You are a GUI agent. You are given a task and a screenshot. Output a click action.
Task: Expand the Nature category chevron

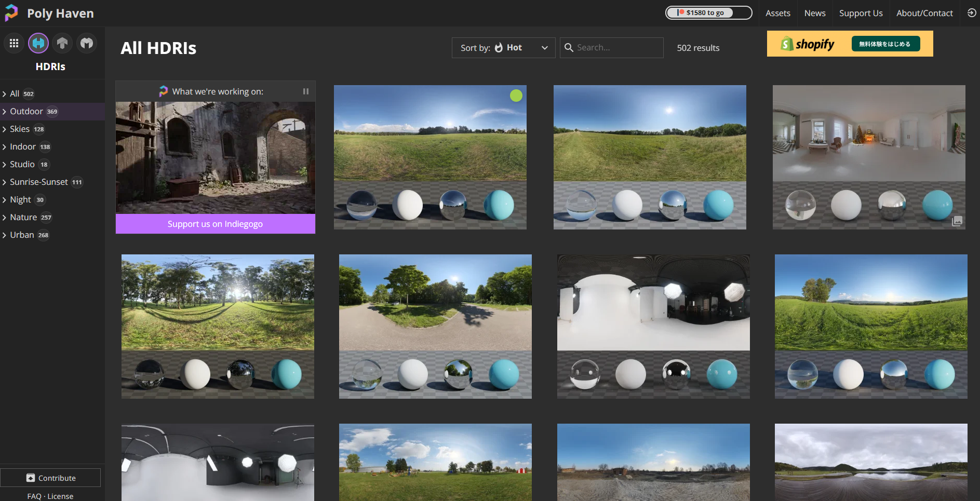click(4, 218)
